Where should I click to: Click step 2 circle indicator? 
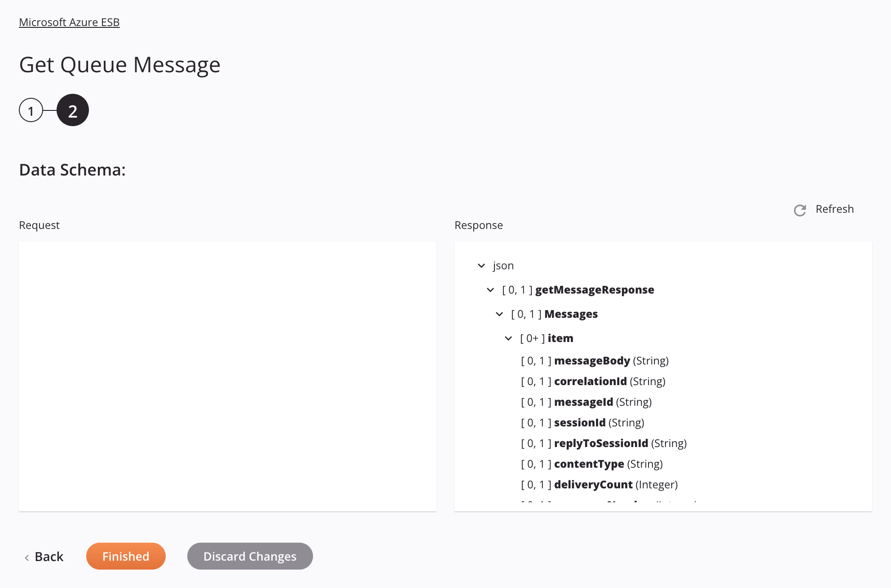click(72, 110)
